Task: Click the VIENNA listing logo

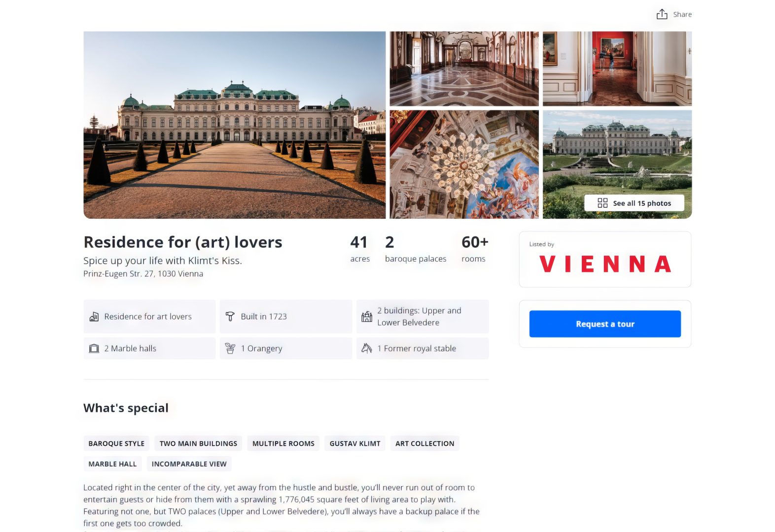Action: (x=605, y=264)
